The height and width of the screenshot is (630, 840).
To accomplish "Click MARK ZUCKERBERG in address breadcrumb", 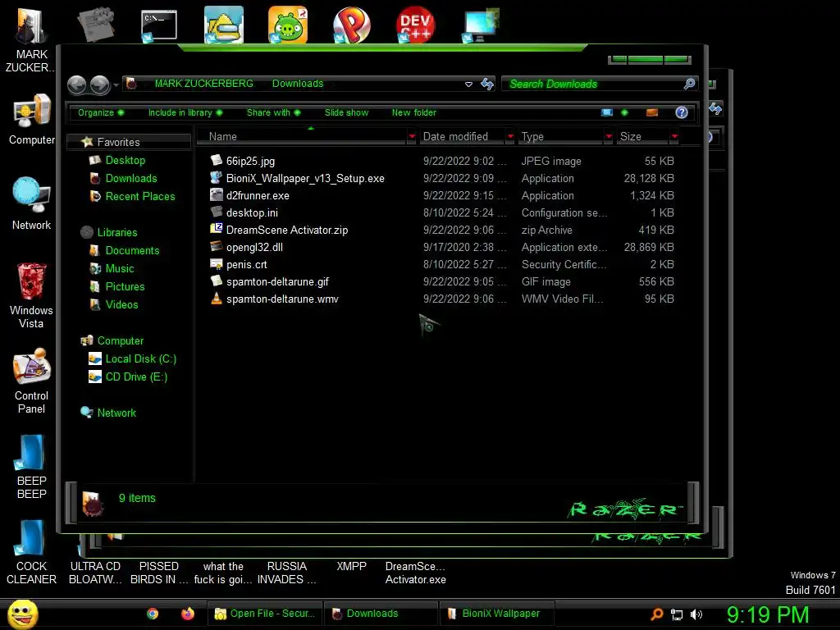I will click(203, 84).
